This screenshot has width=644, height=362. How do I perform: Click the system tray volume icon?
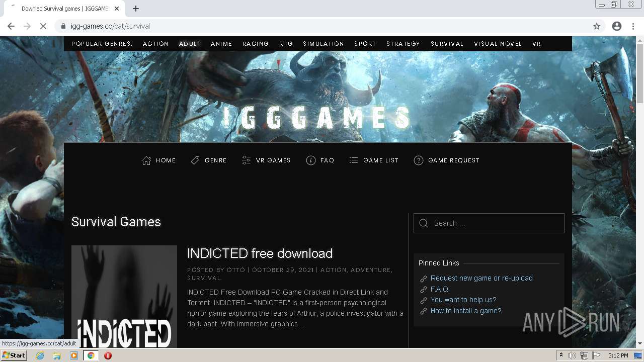572,355
